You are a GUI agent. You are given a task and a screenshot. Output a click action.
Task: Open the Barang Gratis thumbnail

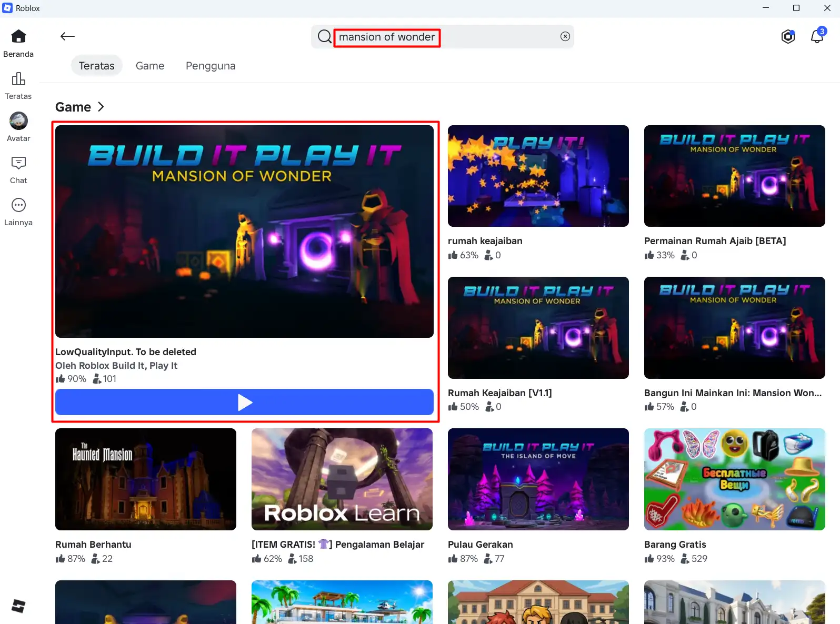(x=735, y=479)
